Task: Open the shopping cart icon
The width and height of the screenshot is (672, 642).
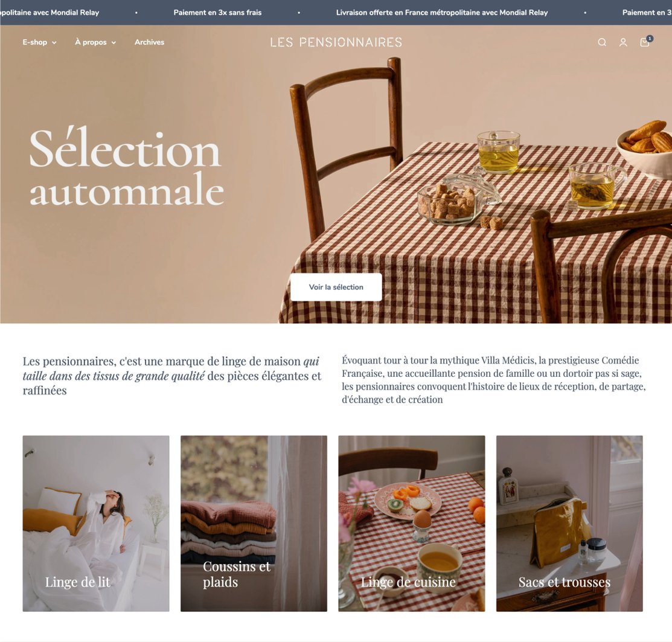Action: click(645, 42)
